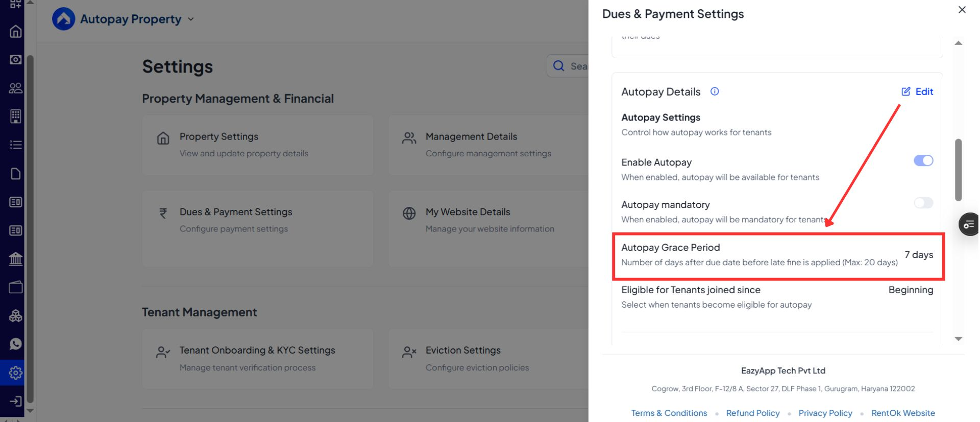Open the Property Settings card
Viewport: 980px width, 422px height.
258,145
